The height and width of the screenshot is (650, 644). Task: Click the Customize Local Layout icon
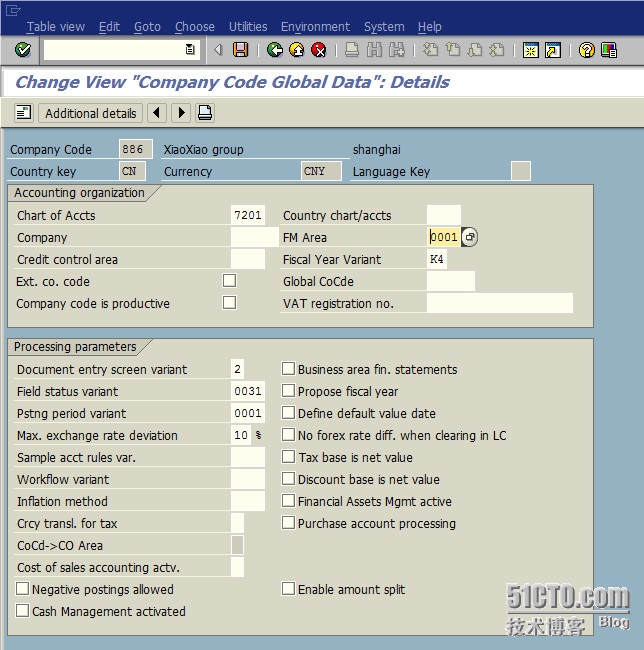(x=609, y=50)
